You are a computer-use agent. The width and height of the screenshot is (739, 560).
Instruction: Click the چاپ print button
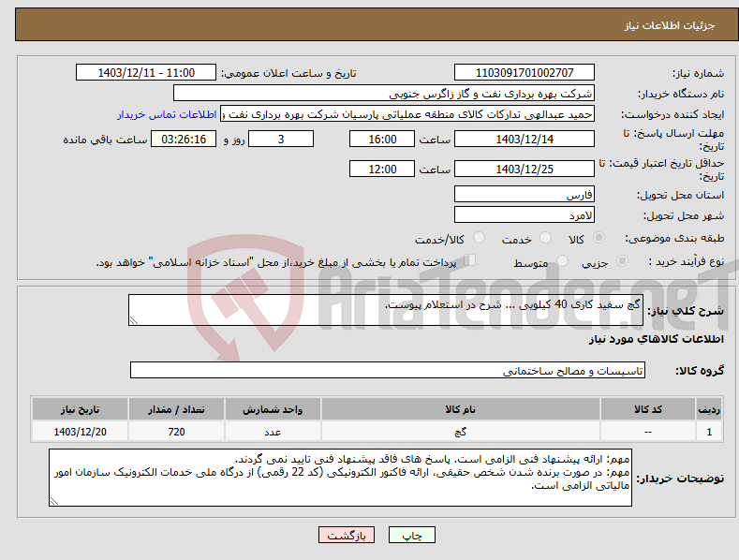point(412,536)
